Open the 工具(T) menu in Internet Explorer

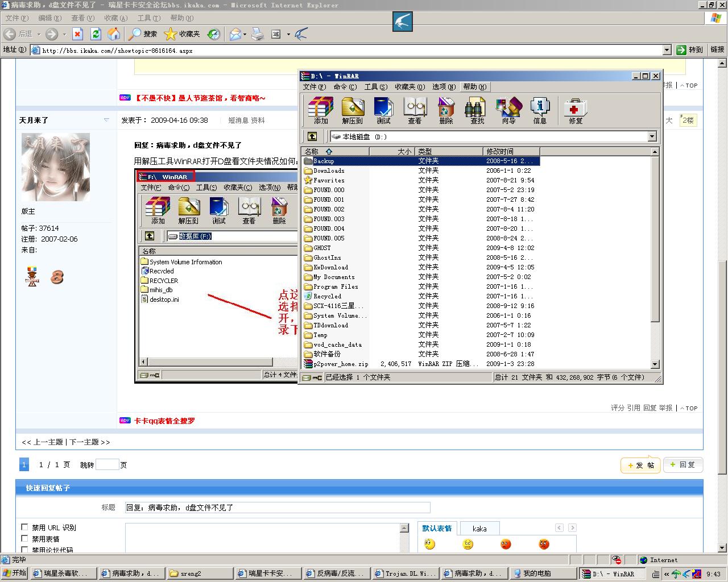click(x=148, y=18)
